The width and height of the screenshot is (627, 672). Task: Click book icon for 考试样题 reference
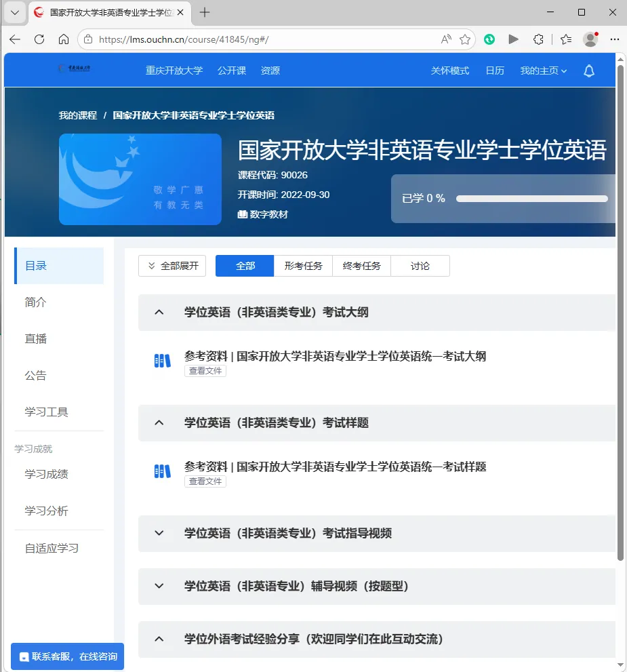pos(162,471)
